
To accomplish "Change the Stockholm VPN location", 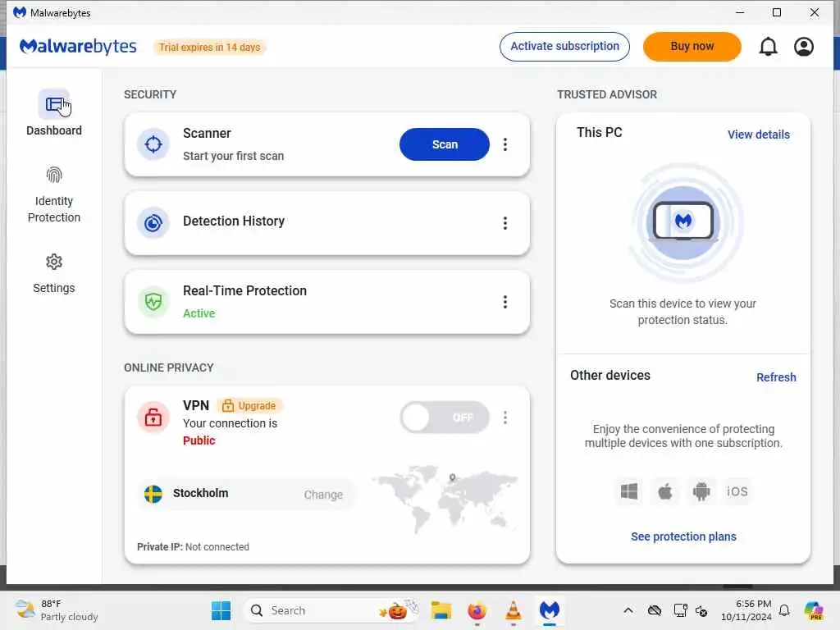I will (323, 495).
